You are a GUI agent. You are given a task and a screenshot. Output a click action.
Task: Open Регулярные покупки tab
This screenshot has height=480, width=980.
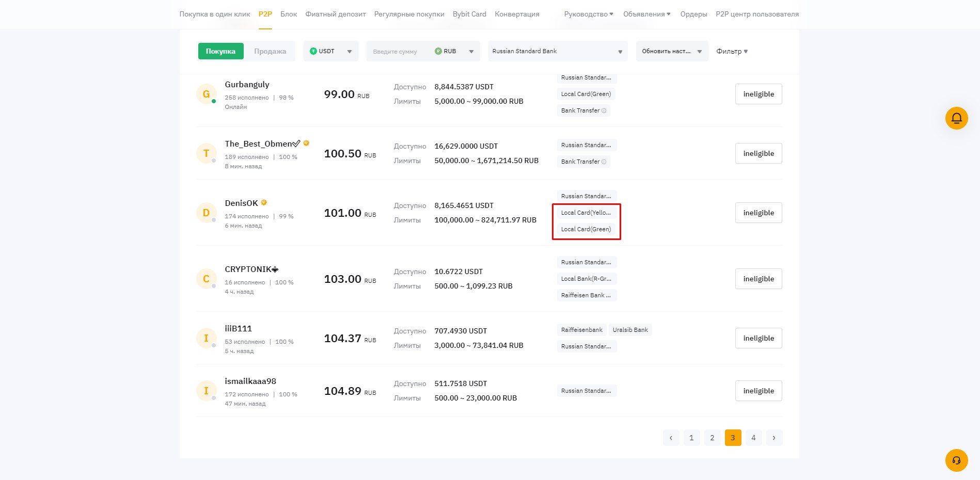[x=409, y=14]
